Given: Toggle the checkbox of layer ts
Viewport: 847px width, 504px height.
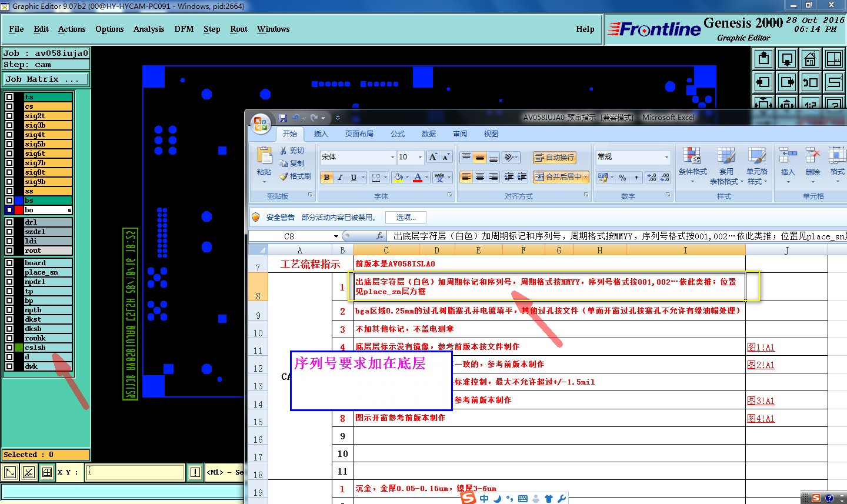Looking at the screenshot, I should (x=9, y=97).
